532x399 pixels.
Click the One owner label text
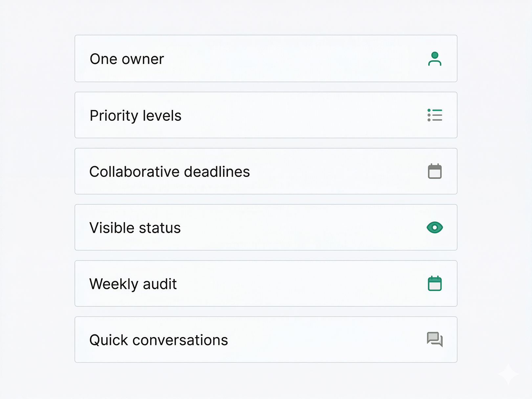(127, 59)
